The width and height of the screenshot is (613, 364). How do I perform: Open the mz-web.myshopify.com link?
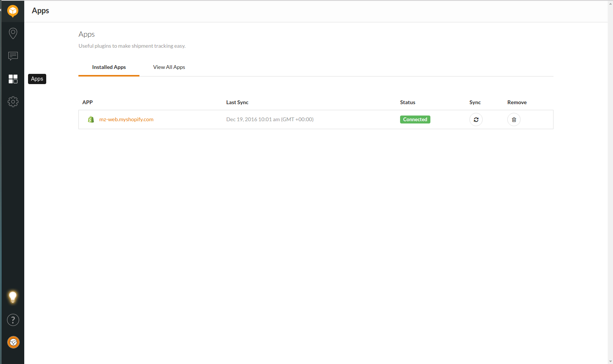click(x=126, y=119)
